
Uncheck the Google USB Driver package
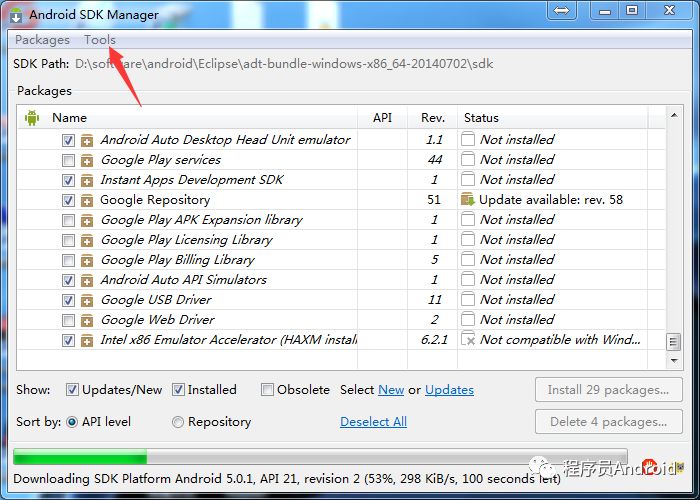click(68, 300)
